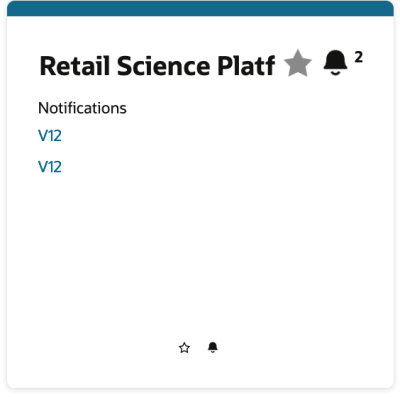Open the first V12 notification link

click(x=50, y=136)
